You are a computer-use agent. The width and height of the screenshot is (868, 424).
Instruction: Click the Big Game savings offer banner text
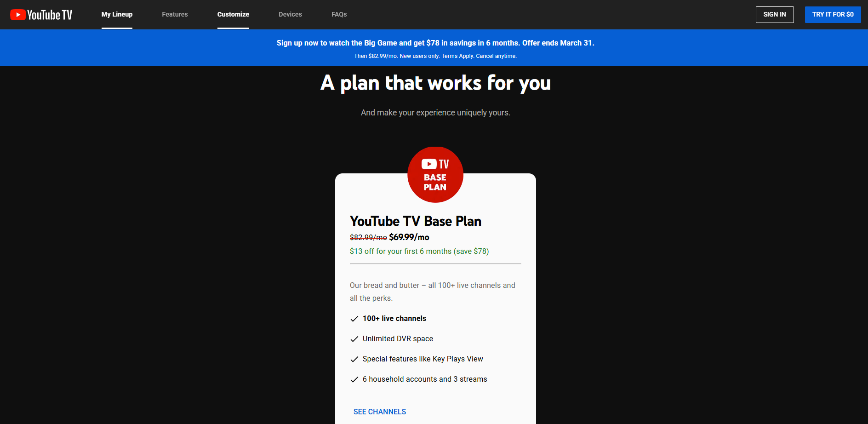435,43
